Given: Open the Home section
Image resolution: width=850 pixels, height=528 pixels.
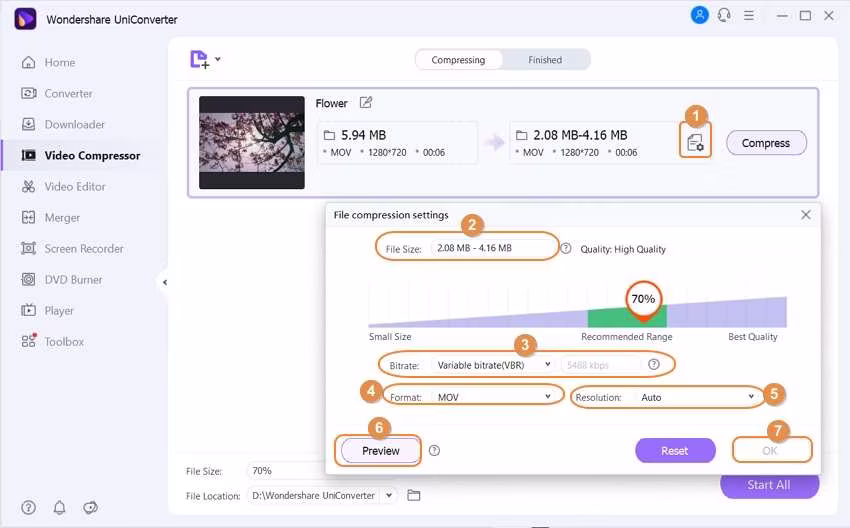Looking at the screenshot, I should click(60, 62).
